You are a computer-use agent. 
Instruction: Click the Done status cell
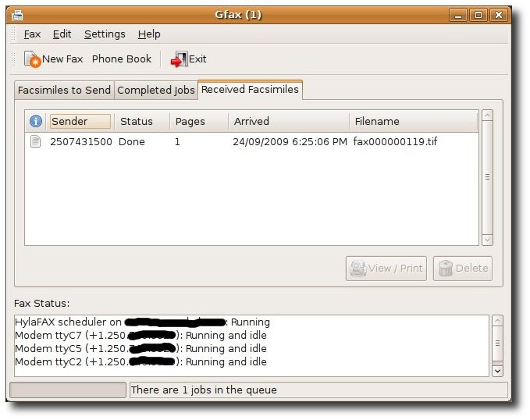pos(132,141)
